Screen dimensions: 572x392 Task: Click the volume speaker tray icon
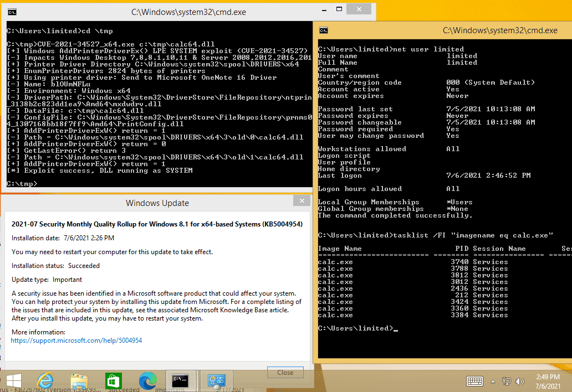click(519, 381)
